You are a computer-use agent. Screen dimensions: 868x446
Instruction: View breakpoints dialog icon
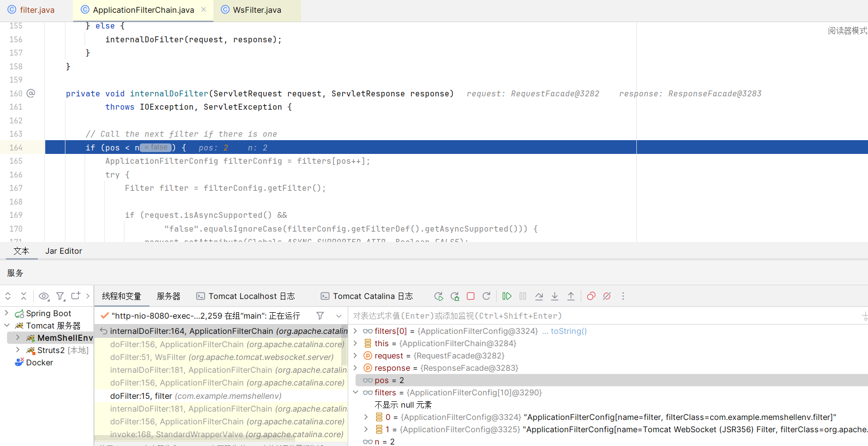click(x=591, y=296)
